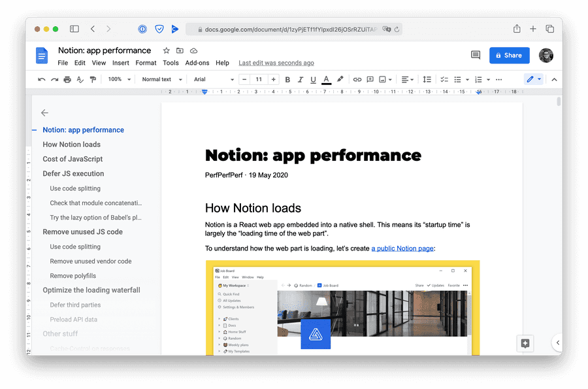
Task: Open the zoom level dropdown
Action: click(x=119, y=80)
